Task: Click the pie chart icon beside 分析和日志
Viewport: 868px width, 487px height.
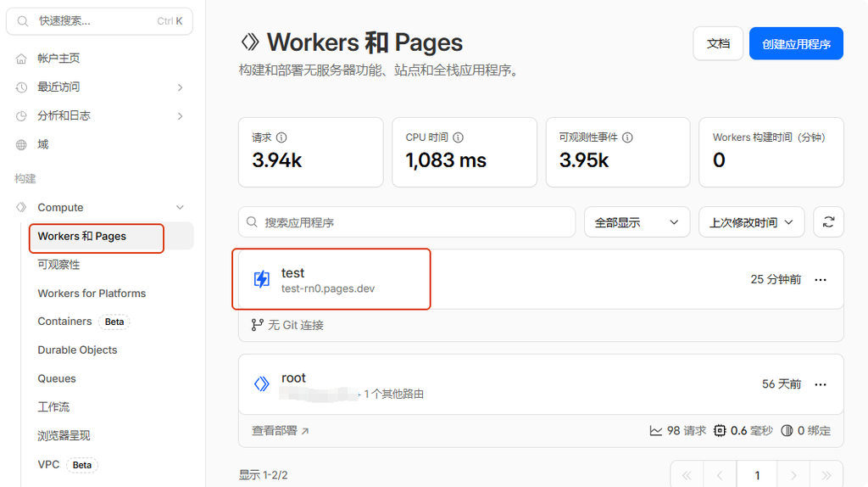Action: point(21,115)
